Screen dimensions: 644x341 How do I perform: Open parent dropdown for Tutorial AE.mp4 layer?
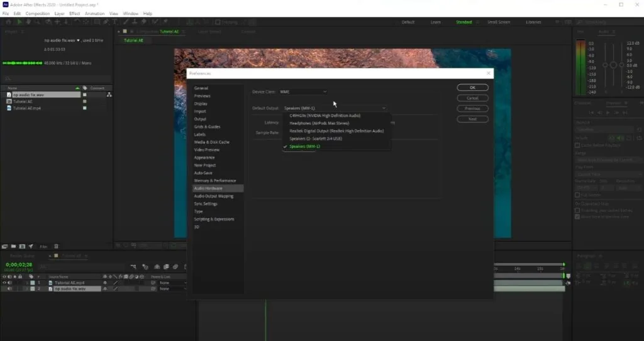point(172,283)
